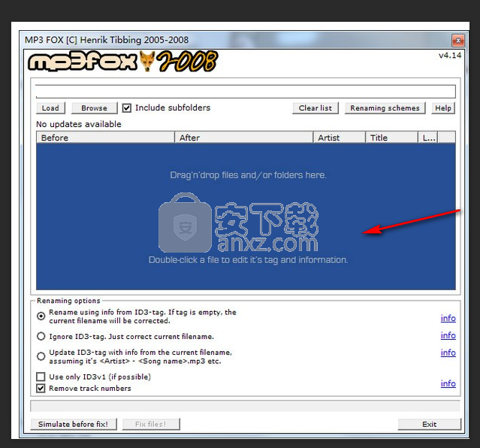480x448 pixels.
Task: Click the No updates available status text
Action: [79, 124]
